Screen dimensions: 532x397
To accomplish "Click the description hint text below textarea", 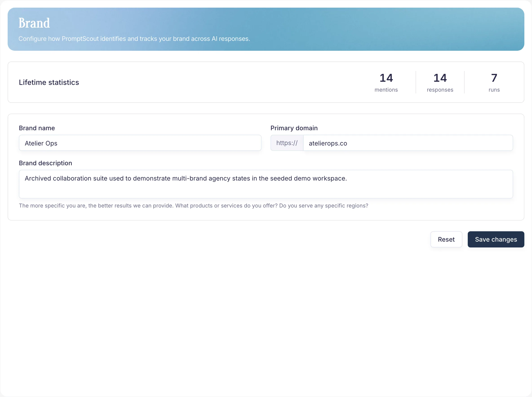I will pyautogui.click(x=193, y=206).
